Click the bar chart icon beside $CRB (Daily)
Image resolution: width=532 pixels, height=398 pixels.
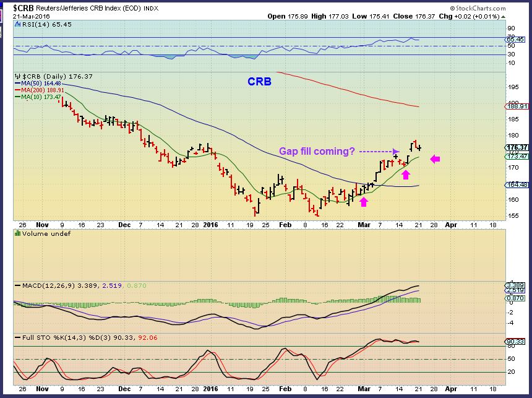[18, 76]
